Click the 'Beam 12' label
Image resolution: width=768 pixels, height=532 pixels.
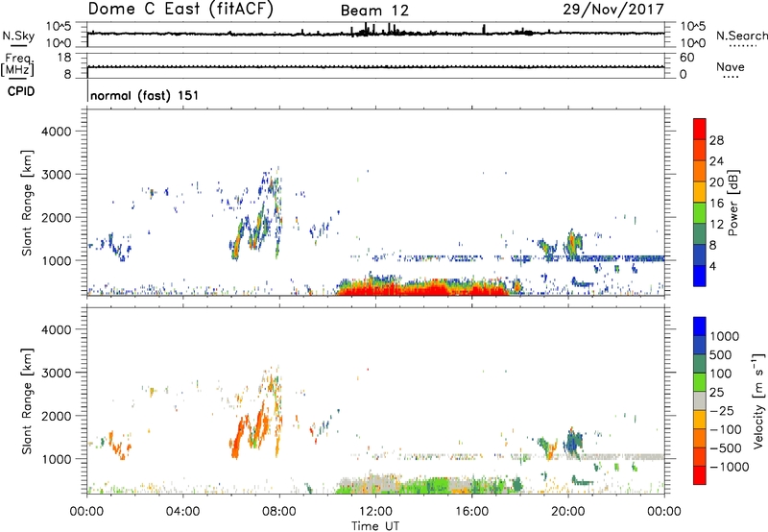coord(374,11)
